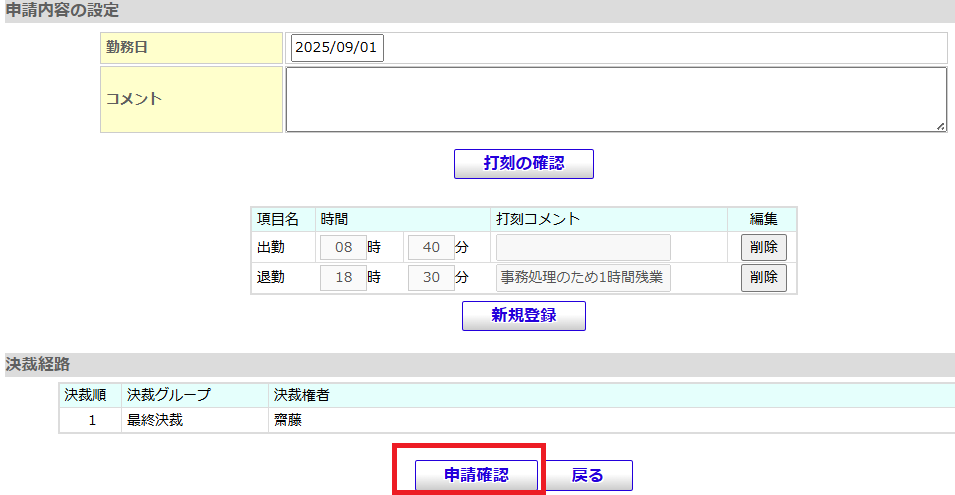Viewport: 955px width, 495px height.
Task: Click the 退勤 hour field showing 18
Action: pyautogui.click(x=343, y=278)
